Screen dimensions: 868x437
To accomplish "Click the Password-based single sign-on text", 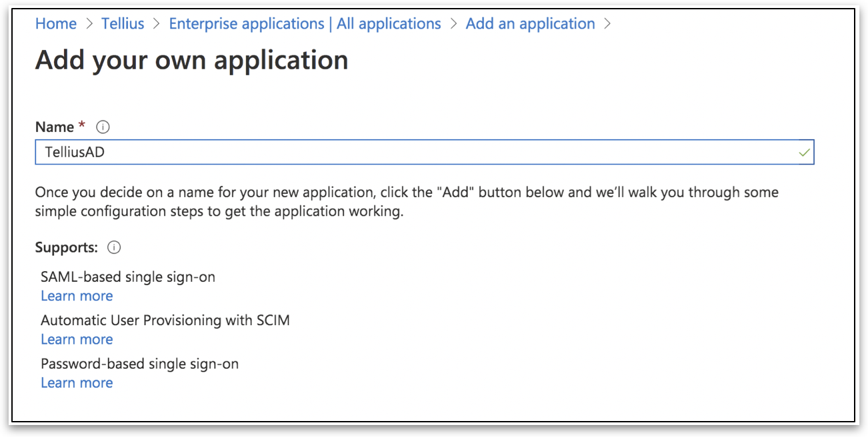I will [139, 364].
